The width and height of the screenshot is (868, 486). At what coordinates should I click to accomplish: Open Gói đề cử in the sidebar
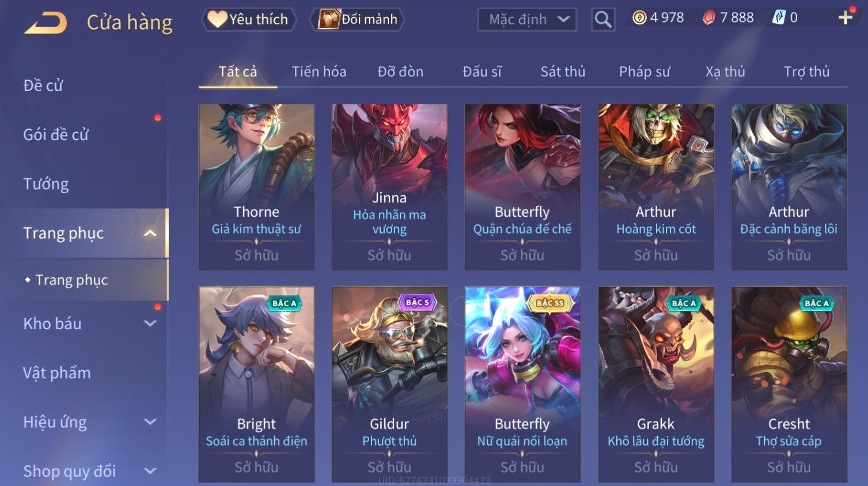pyautogui.click(x=56, y=134)
